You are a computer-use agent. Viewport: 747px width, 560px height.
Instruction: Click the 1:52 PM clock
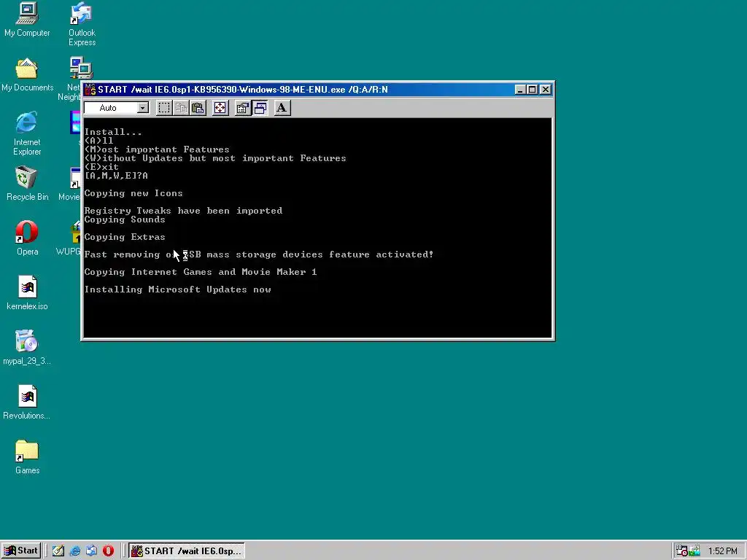[x=722, y=551]
